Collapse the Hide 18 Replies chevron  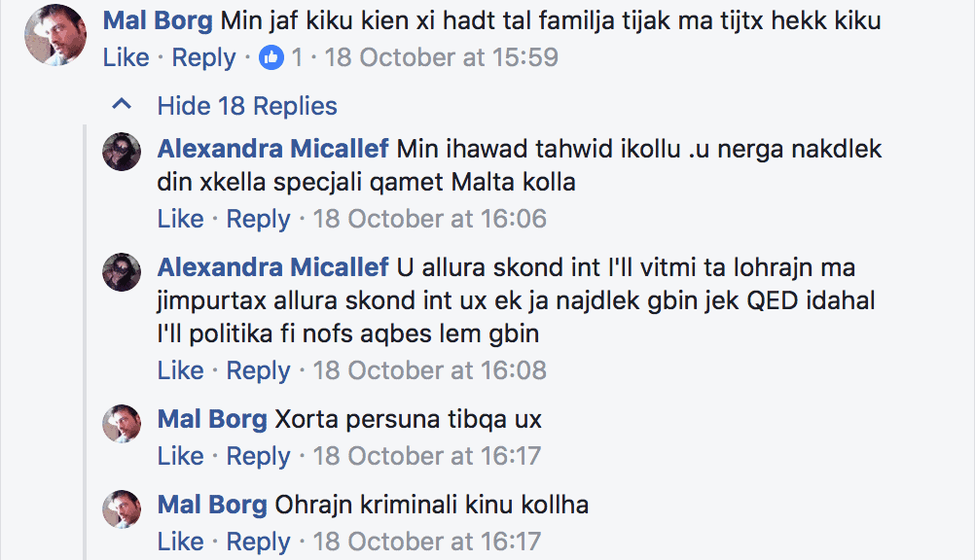tap(122, 105)
